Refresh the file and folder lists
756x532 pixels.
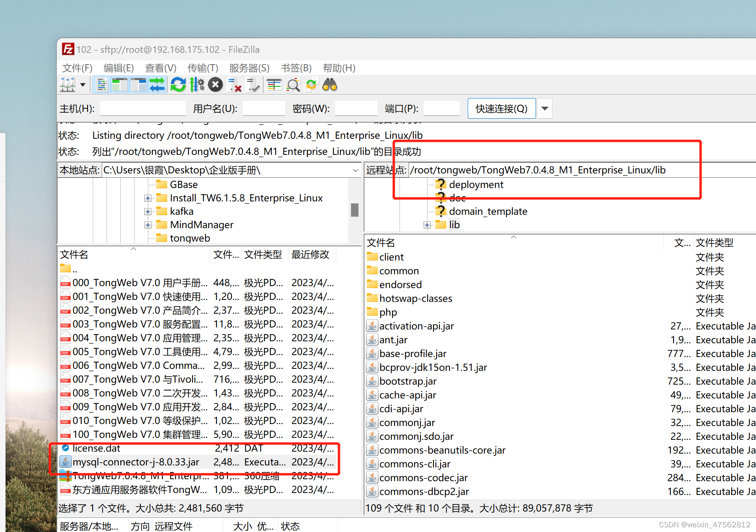point(178,85)
